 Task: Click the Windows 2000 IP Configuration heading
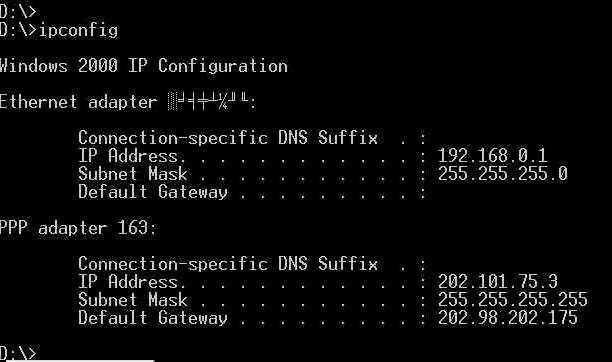pos(144,66)
